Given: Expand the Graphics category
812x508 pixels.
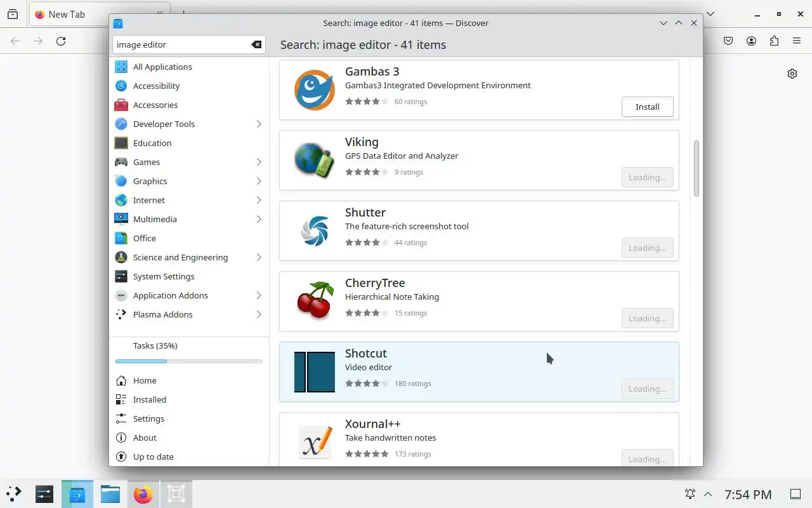Looking at the screenshot, I should tap(259, 181).
